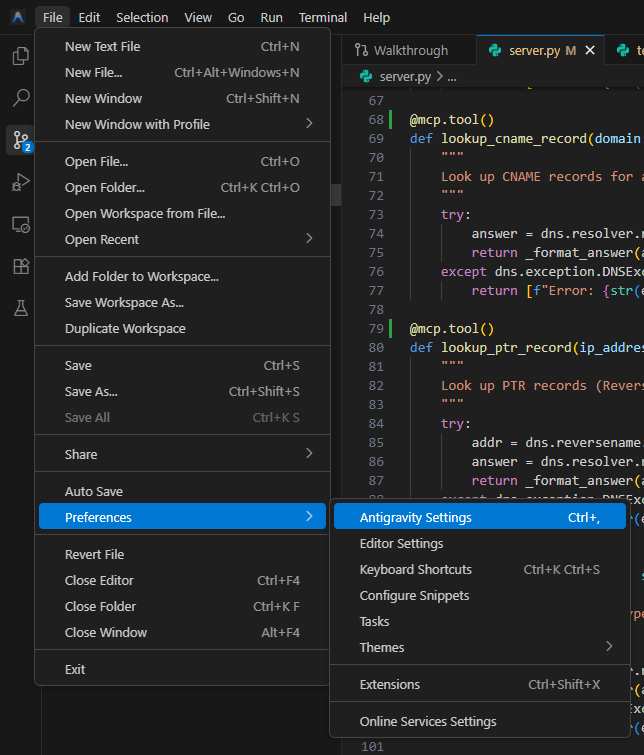Image resolution: width=644 pixels, height=755 pixels.
Task: Open the Remote Explorer icon
Action: pos(20,224)
